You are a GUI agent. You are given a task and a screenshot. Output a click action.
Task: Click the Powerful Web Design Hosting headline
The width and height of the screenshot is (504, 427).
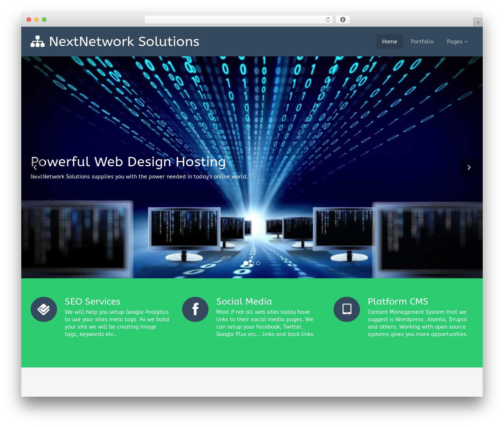(128, 162)
